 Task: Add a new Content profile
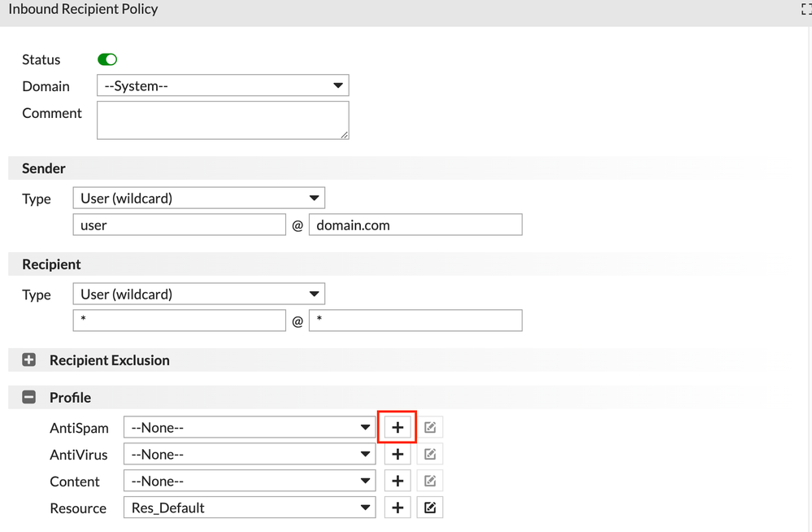pos(397,481)
